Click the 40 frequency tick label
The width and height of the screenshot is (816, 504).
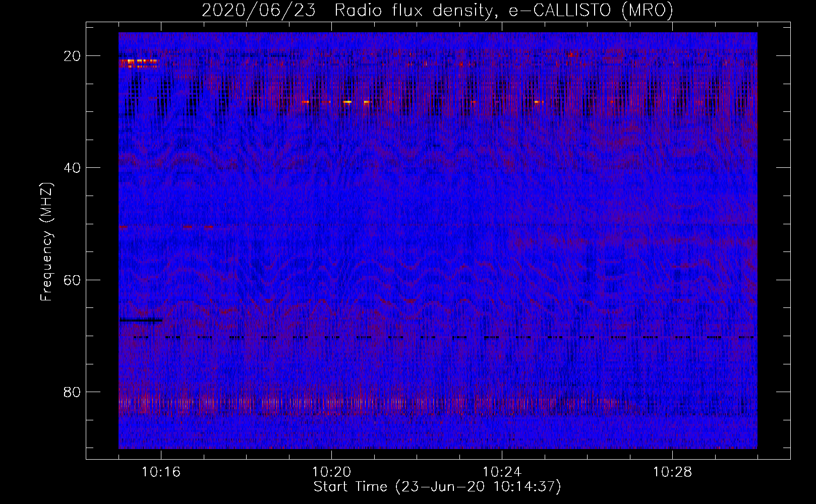(73, 168)
